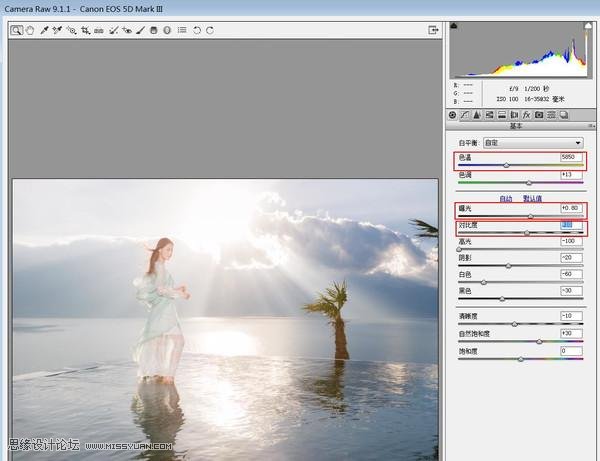The height and width of the screenshot is (461, 600).
Task: Rotate image 90° clockwise
Action: pos(209,30)
